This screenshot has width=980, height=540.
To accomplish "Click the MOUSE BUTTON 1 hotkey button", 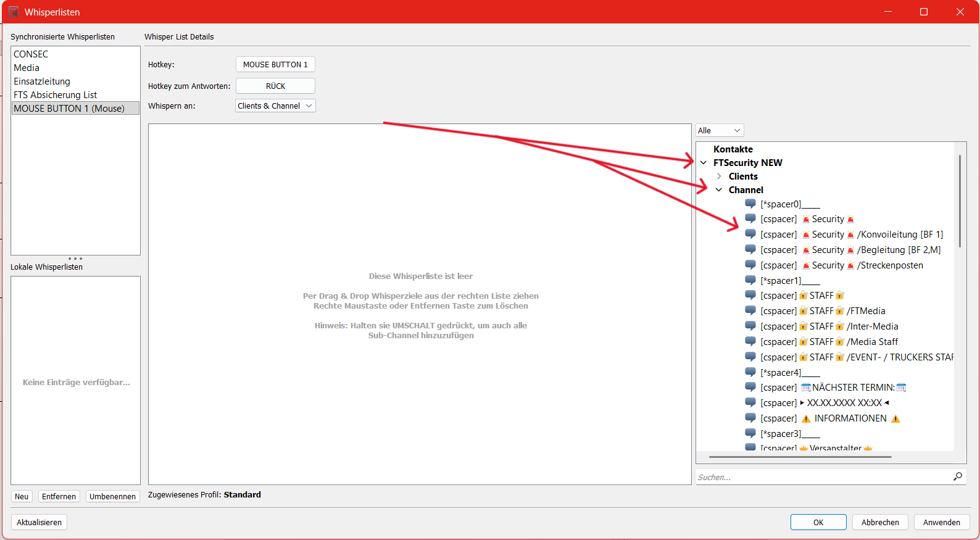I will [275, 65].
